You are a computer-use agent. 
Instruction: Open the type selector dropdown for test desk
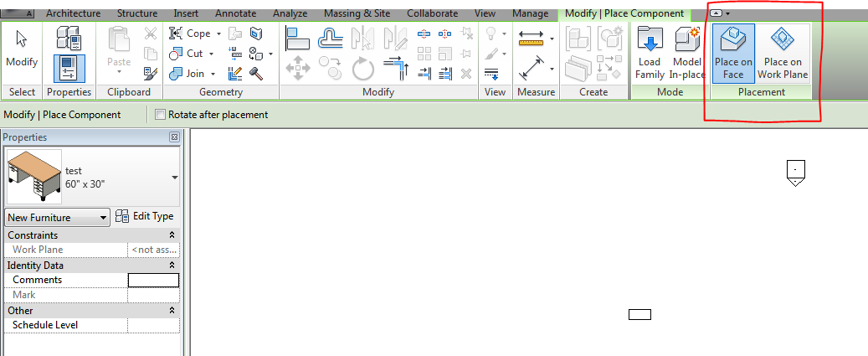[x=175, y=178]
